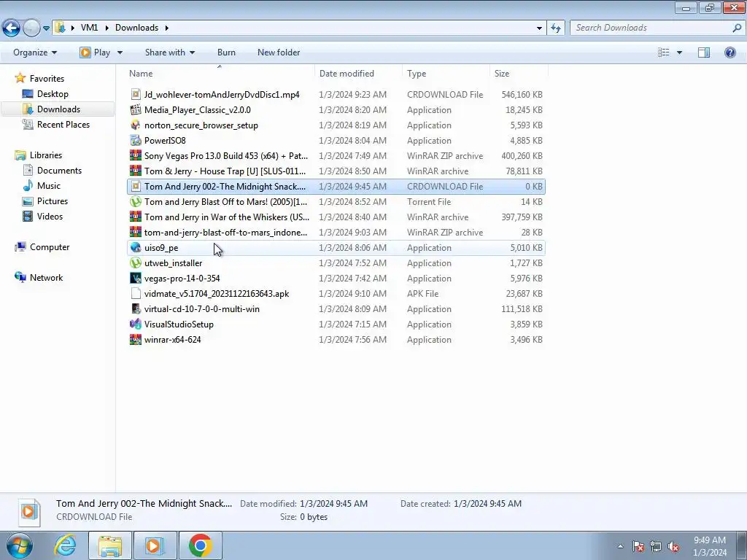The height and width of the screenshot is (560, 747).
Task: Open the taskbar clock showing 9:49 AM
Action: [x=709, y=546]
